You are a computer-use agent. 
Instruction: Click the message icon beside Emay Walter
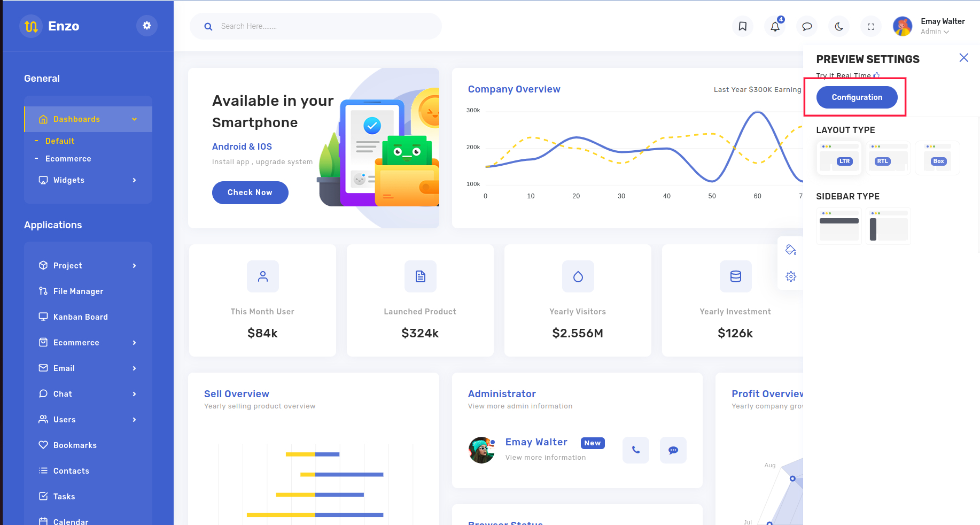tap(673, 450)
